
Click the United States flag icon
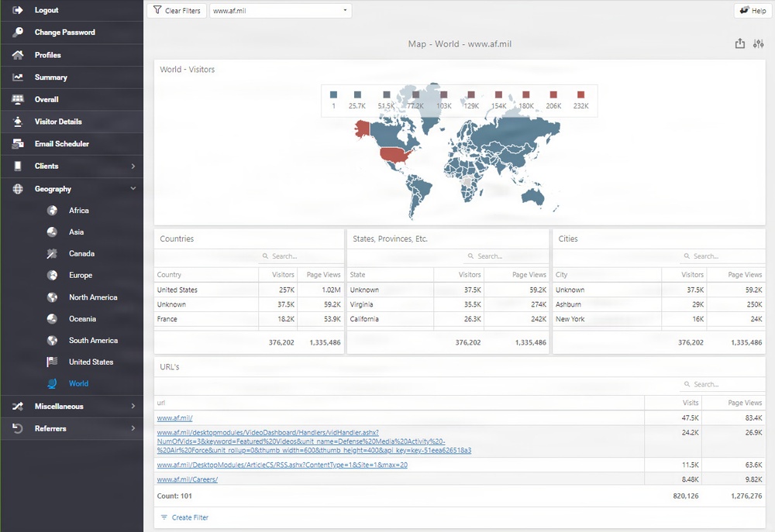(52, 362)
